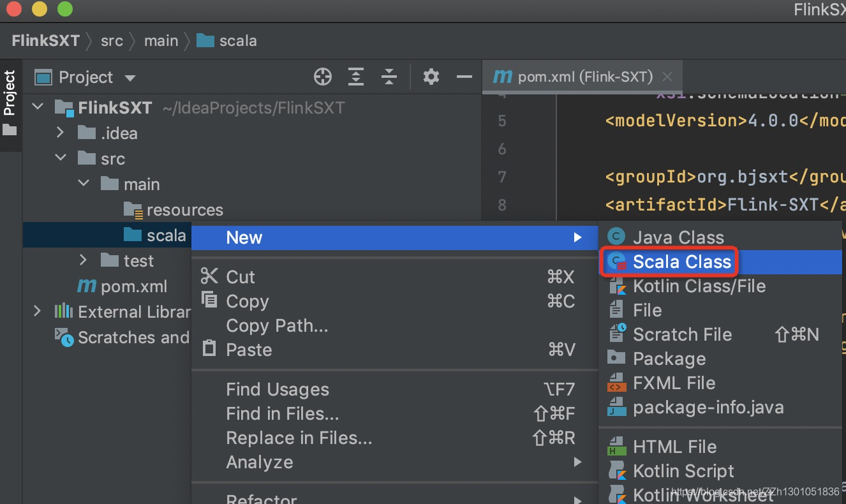Select FXML File in New submenu
The height and width of the screenshot is (504, 846).
tap(721, 383)
